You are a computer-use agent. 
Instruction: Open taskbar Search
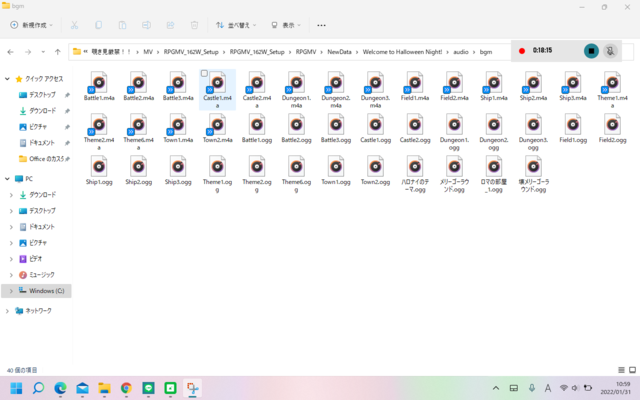pyautogui.click(x=38, y=388)
